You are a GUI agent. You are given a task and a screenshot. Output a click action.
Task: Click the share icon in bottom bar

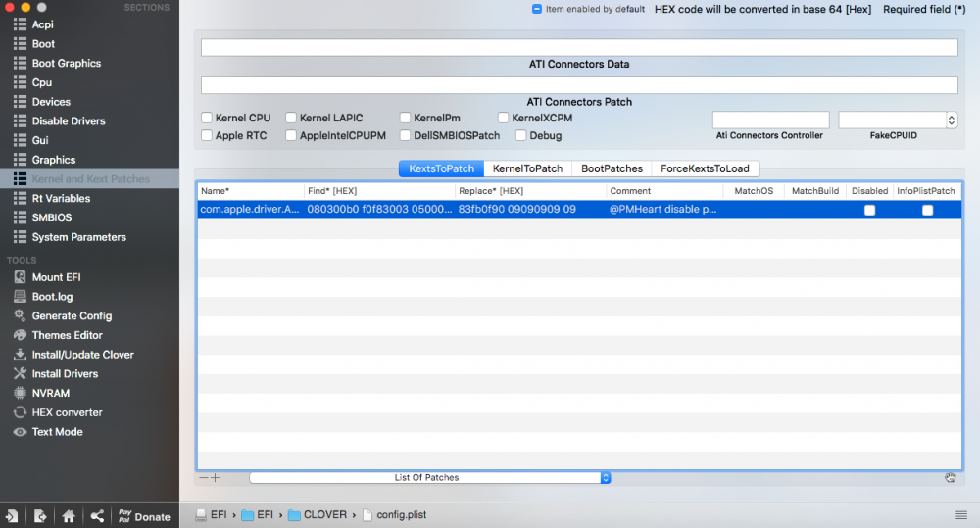click(x=97, y=516)
